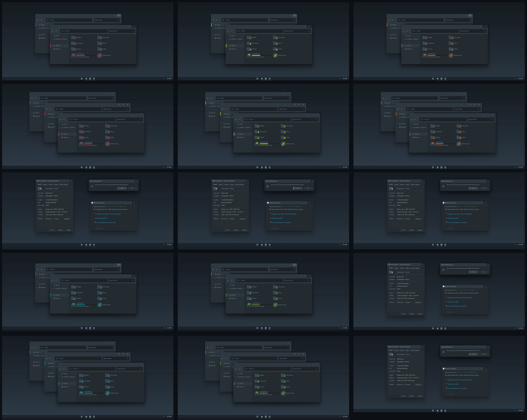The width and height of the screenshot is (527, 420).
Task: Click Advanced button in orange Properties dialog
Action: point(418,219)
